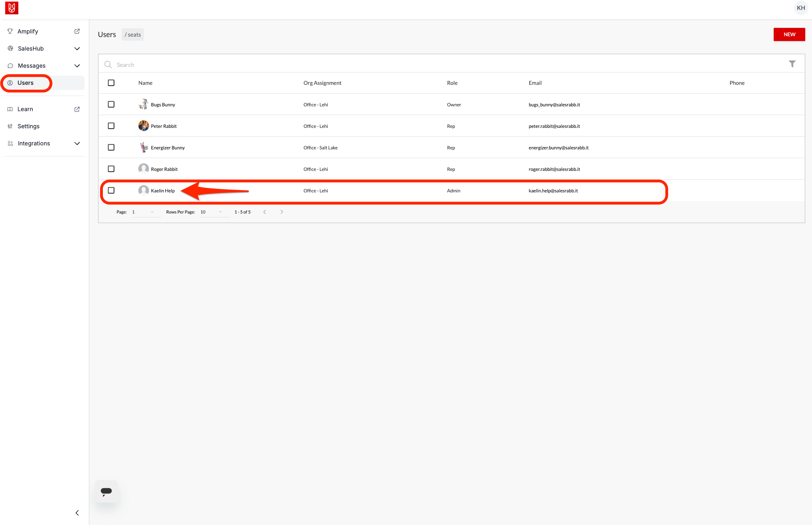The image size is (812, 525).
Task: Go to next page arrow
Action: pyautogui.click(x=282, y=212)
